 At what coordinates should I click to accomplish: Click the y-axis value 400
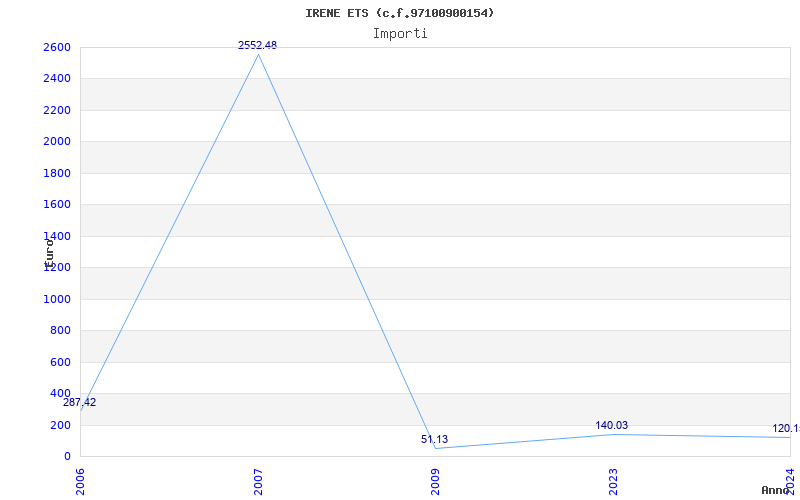click(60, 393)
